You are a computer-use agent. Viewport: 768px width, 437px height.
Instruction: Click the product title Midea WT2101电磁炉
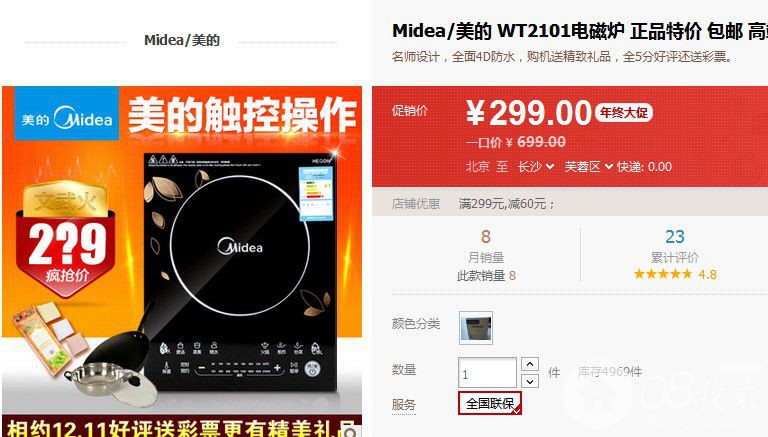coord(508,31)
